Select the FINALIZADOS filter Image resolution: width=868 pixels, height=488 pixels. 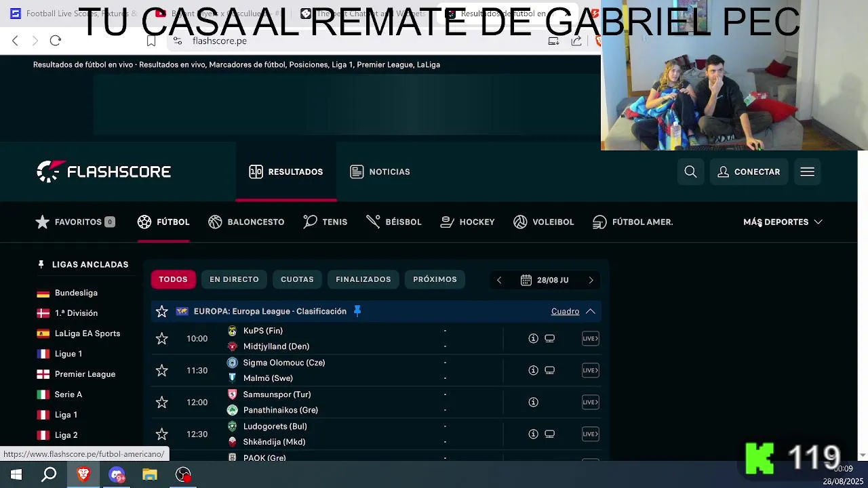(363, 279)
